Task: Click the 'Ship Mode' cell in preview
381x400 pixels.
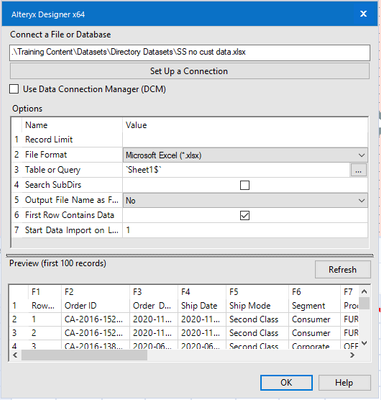Action: click(x=257, y=306)
